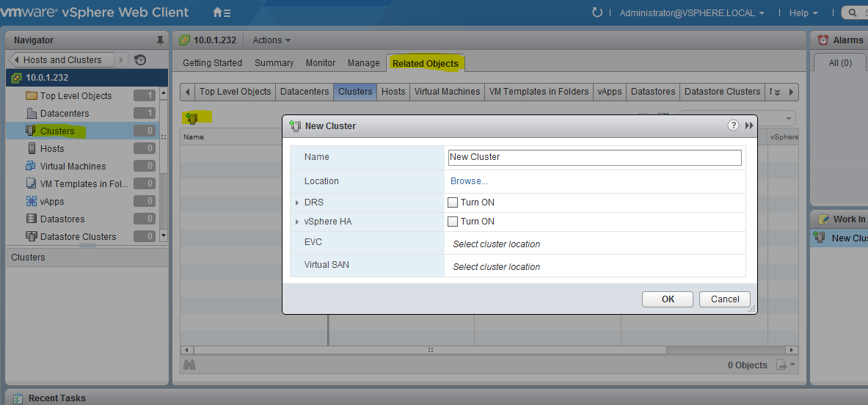The image size is (868, 405).
Task: Open the Datastore Clusters tab
Action: 723,92
